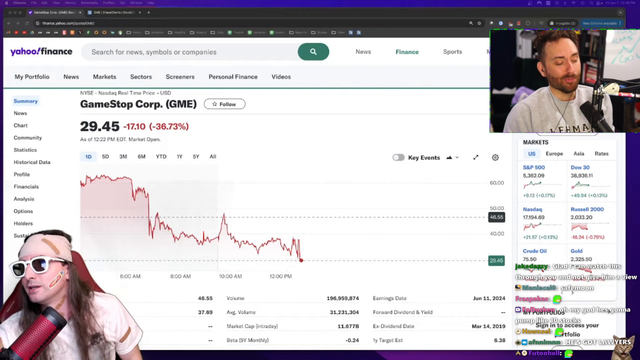This screenshot has width=640, height=360.
Task: Open My Portfolio in the navigation bar
Action: [32, 77]
